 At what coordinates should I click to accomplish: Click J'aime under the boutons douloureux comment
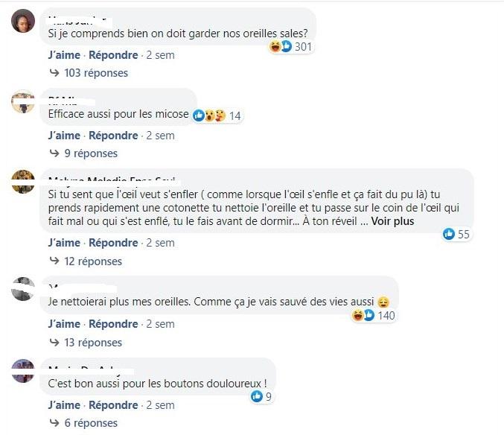pos(64,404)
